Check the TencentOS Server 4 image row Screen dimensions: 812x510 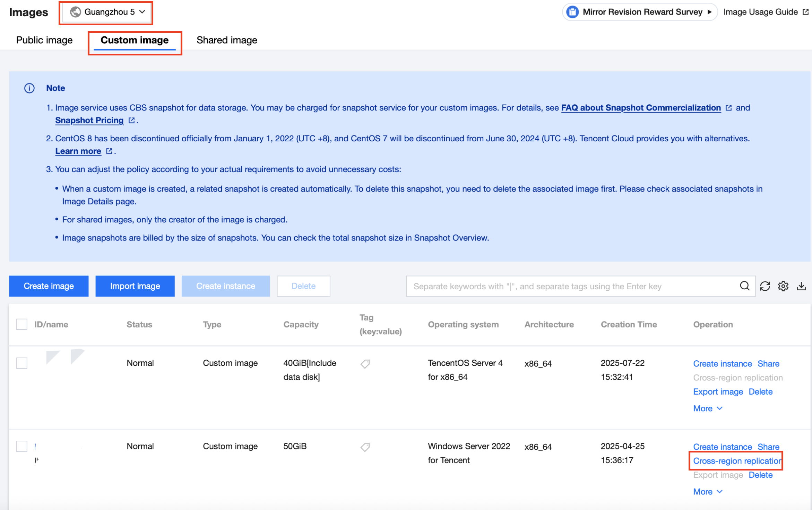click(22, 363)
